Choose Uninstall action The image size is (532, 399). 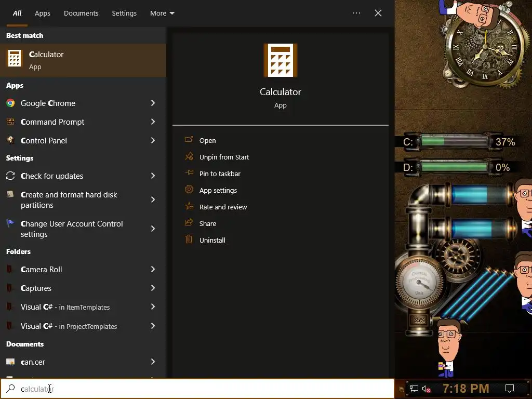(x=212, y=240)
